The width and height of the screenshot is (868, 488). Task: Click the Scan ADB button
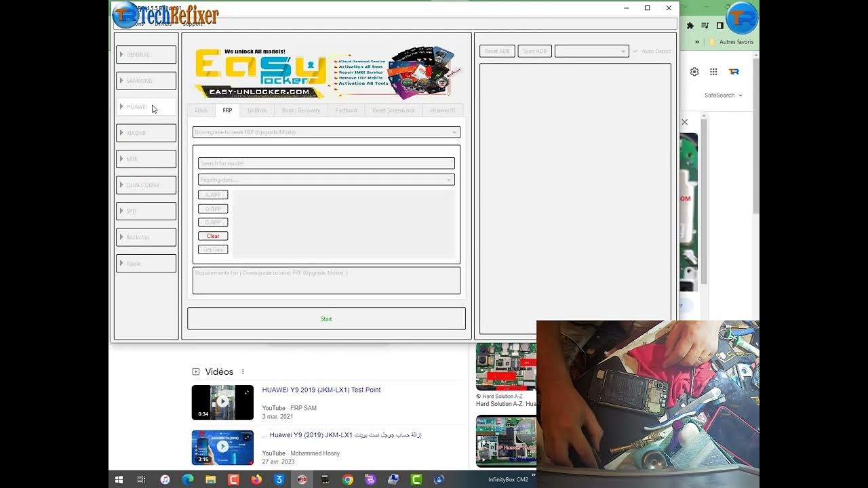click(x=534, y=52)
